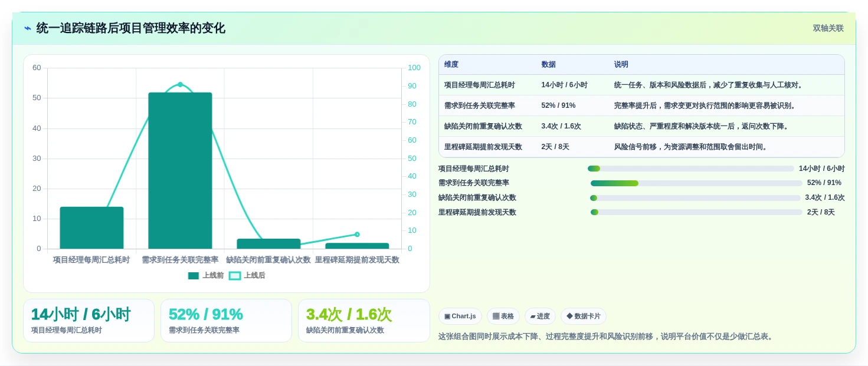The height and width of the screenshot is (366, 868).
Task: Click the 缺陷关闭前重复确认次数 x-axis label
Action: (268, 260)
